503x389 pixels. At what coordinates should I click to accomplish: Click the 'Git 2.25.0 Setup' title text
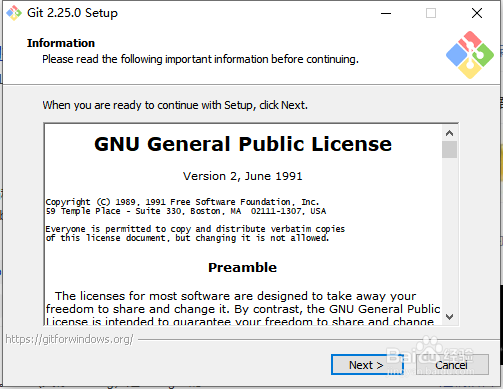tap(72, 13)
